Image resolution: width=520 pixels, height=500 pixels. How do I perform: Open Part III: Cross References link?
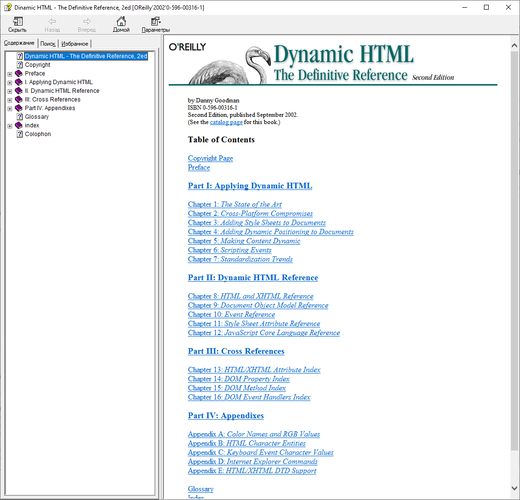click(x=236, y=351)
